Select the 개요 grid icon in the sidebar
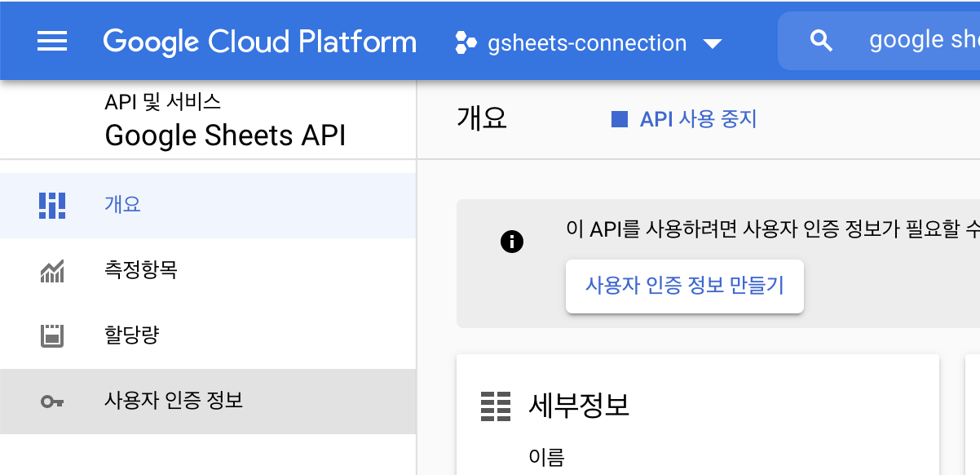This screenshot has width=980, height=475. click(51, 205)
